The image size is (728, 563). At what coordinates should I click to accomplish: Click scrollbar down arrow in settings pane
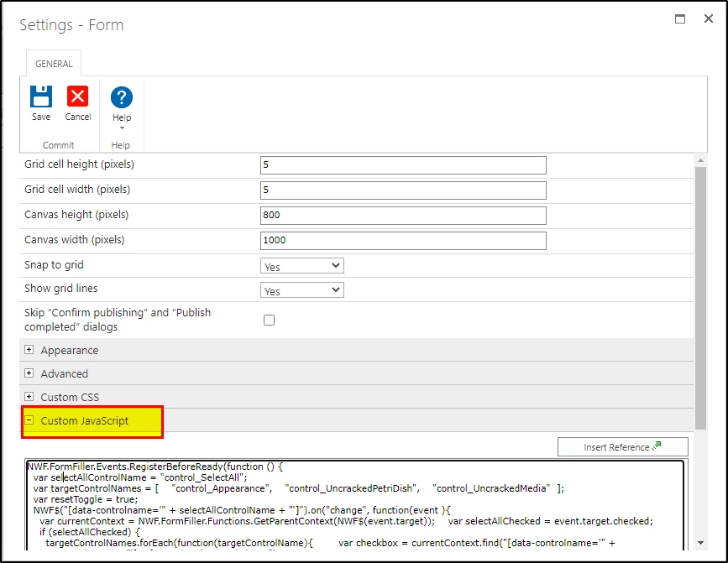[700, 543]
